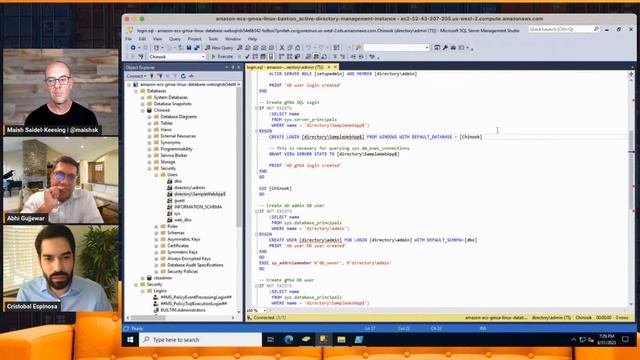Toggle the Object Explorer auto-hide pin
The height and width of the screenshot is (360, 640).
tap(233, 67)
